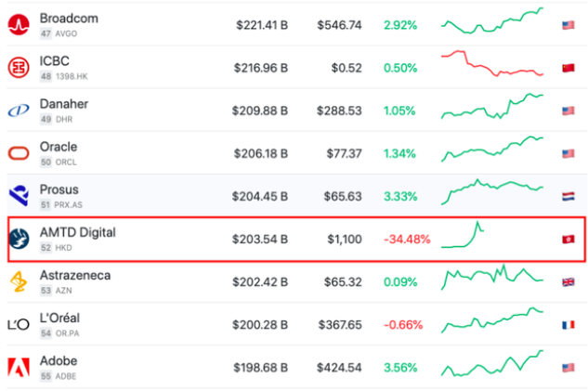Select the Oracle company name

point(59,147)
